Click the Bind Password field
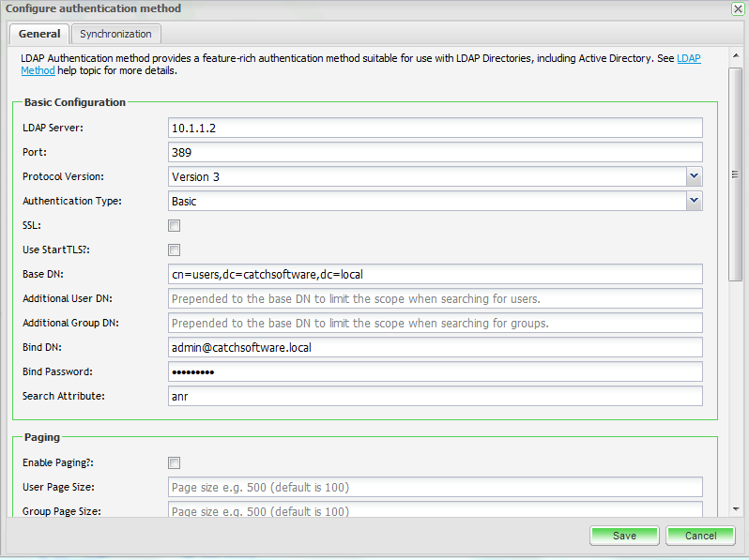The image size is (749, 560). click(x=435, y=371)
